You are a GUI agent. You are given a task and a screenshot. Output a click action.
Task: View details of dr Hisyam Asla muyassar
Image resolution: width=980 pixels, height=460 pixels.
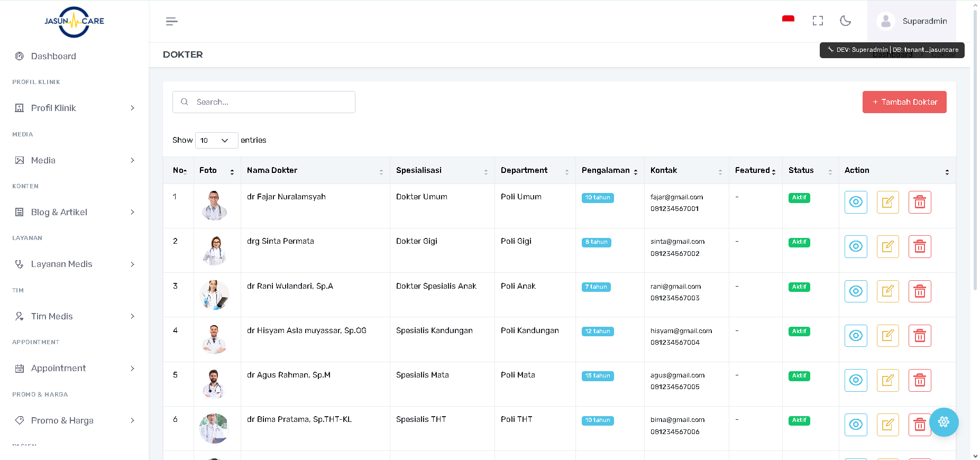855,336
